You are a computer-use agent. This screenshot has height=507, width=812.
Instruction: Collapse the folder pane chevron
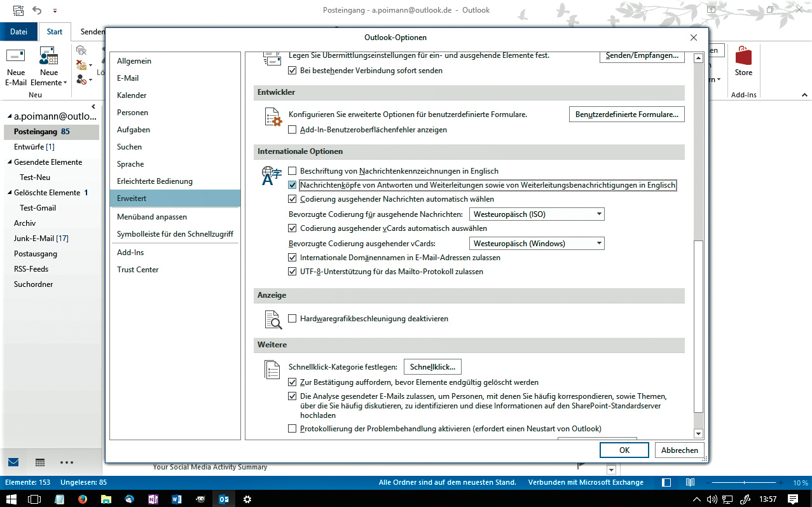point(93,107)
